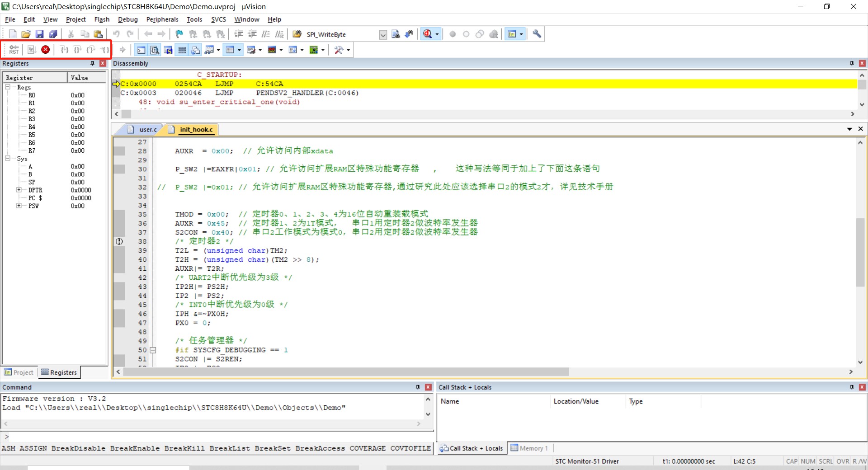Toggle the pin on the Command panel
This screenshot has height=470, width=868.
click(418, 387)
